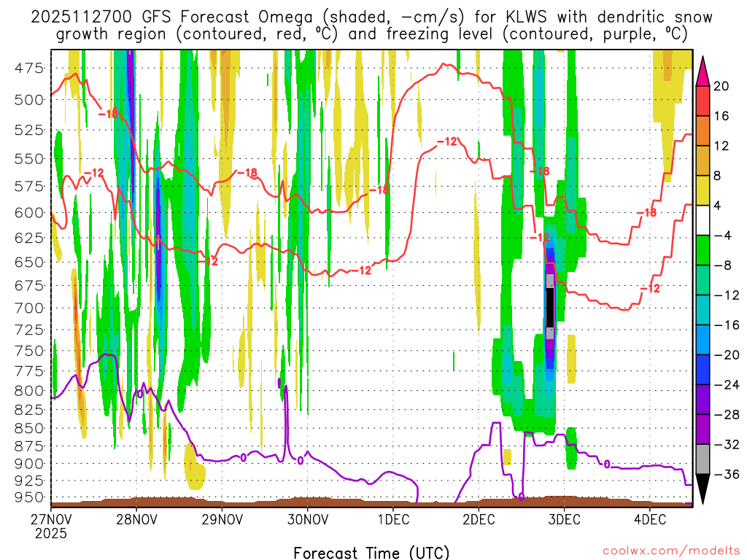Click the -16 colorbar scale value

[727, 325]
